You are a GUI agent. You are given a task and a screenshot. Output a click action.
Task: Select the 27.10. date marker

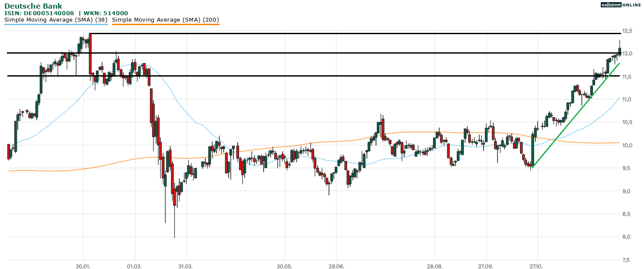(537, 266)
